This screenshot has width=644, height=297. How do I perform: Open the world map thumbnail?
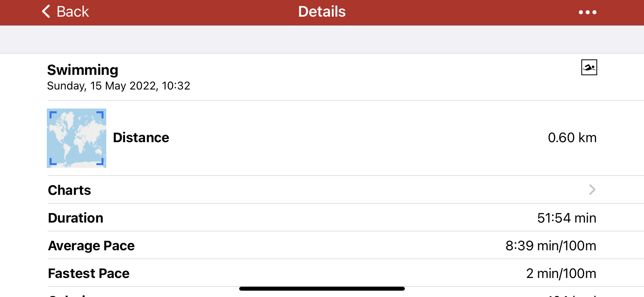tap(77, 138)
